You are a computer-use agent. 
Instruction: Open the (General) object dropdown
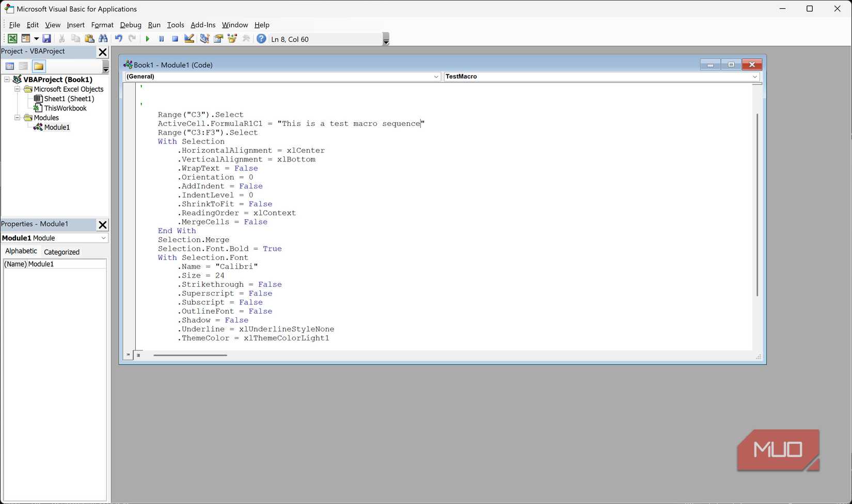pyautogui.click(x=435, y=76)
